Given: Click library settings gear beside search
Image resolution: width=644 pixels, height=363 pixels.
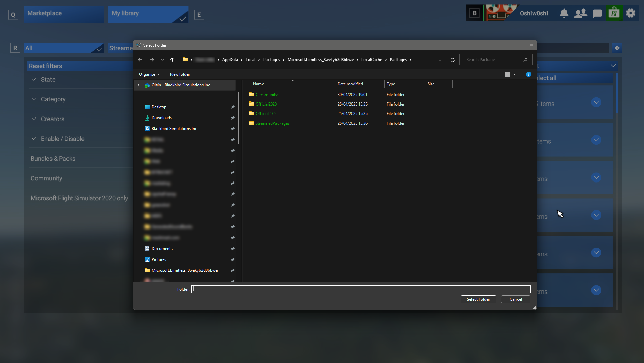Looking at the screenshot, I should [617, 48].
